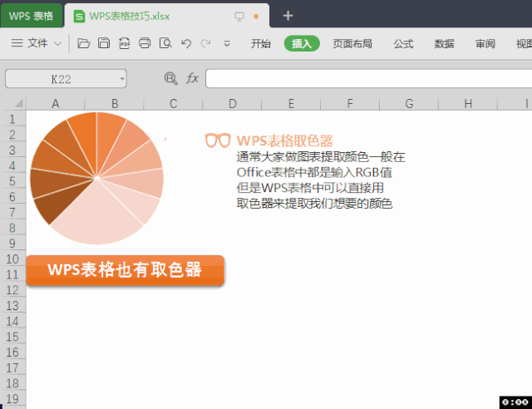Click the orange WPS表格也有取色器 banner shape
Image resolution: width=532 pixels, height=409 pixels.
[x=125, y=270]
